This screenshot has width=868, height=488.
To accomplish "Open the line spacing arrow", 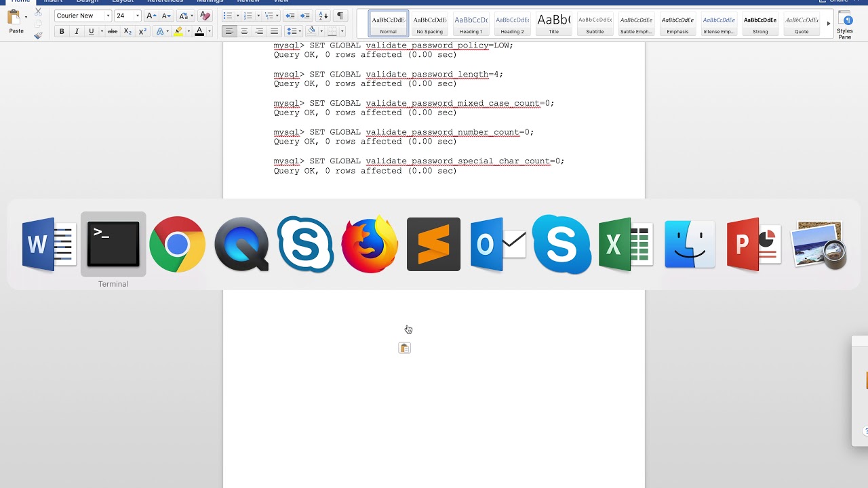I will point(300,31).
